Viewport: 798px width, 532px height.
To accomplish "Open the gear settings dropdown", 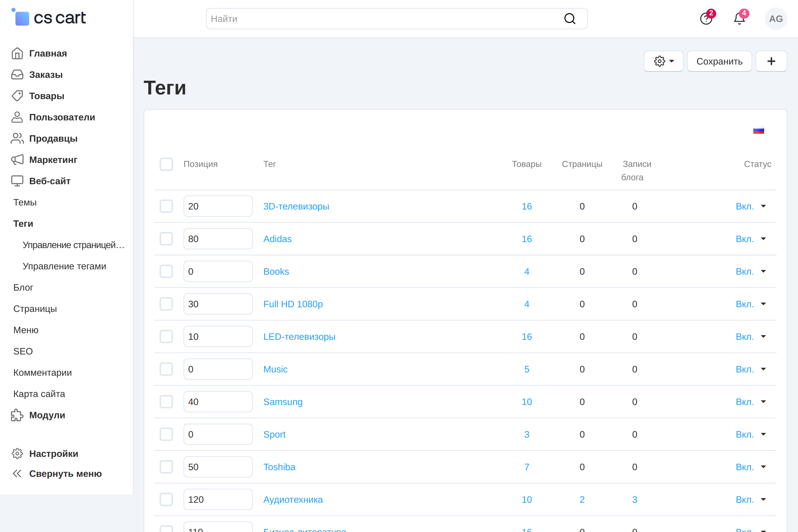I will click(x=664, y=61).
